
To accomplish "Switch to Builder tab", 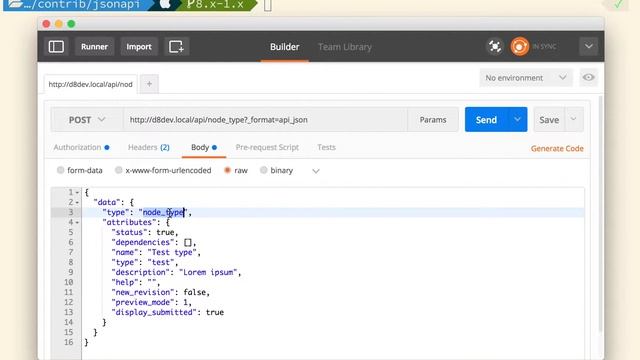I will tap(284, 47).
